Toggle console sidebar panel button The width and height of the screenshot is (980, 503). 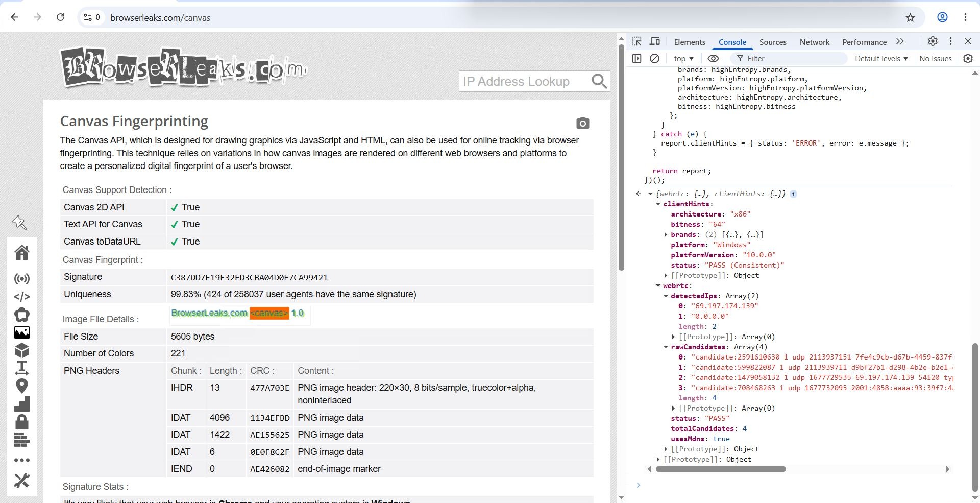point(636,58)
